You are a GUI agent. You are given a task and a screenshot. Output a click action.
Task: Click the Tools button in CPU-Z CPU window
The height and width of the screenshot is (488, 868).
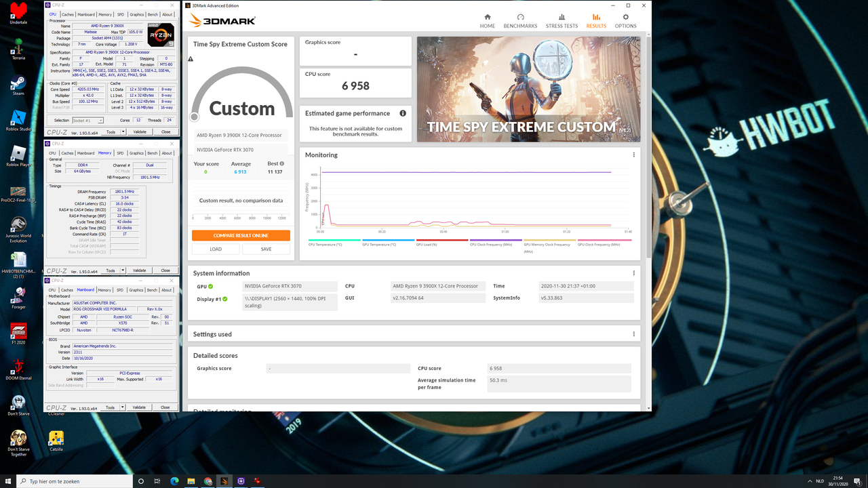[111, 132]
